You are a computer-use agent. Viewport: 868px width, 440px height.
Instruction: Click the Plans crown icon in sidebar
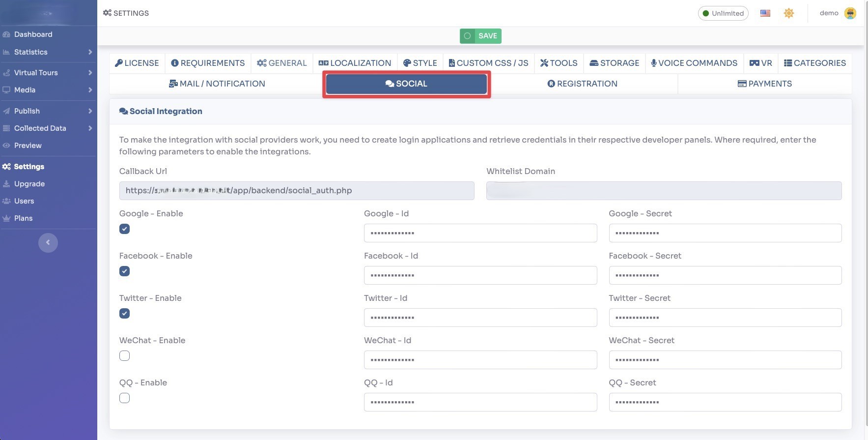coord(6,218)
